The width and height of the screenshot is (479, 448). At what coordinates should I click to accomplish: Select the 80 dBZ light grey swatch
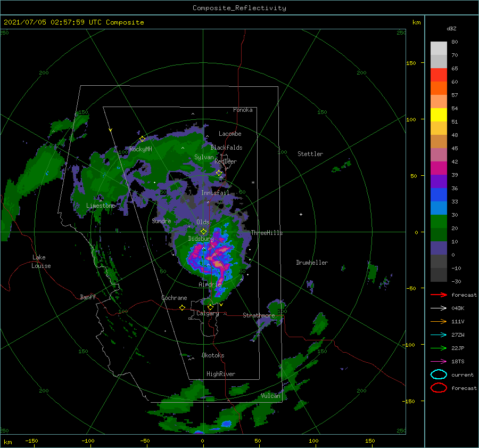439,48
